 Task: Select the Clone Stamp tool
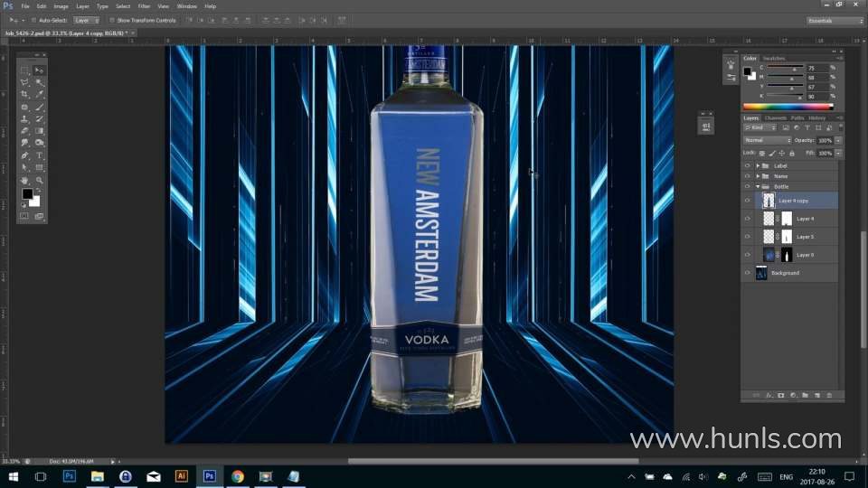[x=24, y=119]
